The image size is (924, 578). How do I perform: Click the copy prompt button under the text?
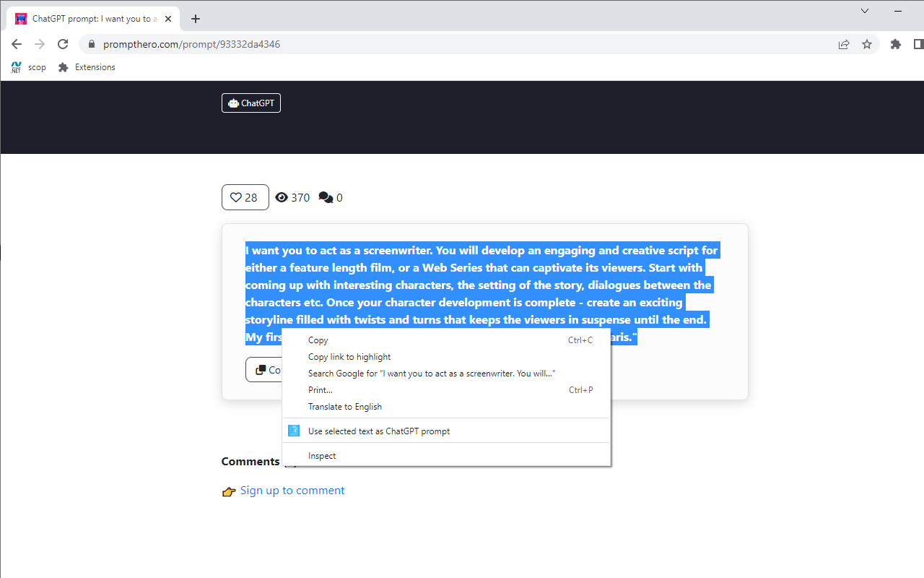point(264,370)
